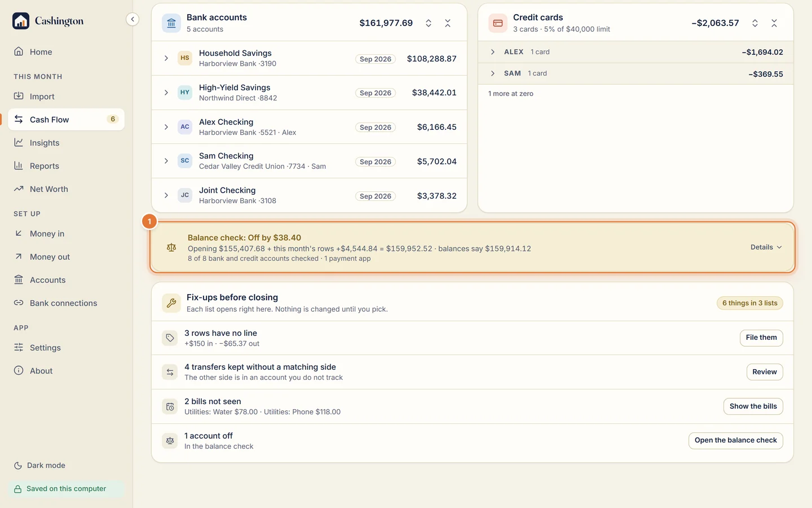The height and width of the screenshot is (508, 812).
Task: Close the Credit cards panel
Action: pos(774,23)
